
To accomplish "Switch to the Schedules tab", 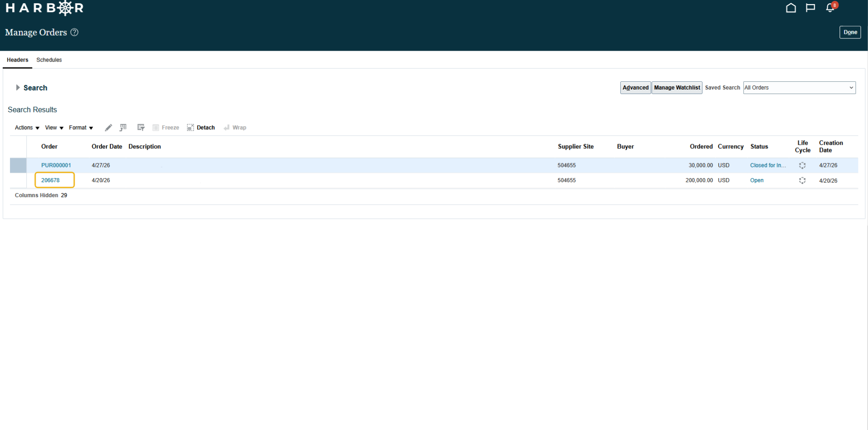I will pyautogui.click(x=49, y=60).
